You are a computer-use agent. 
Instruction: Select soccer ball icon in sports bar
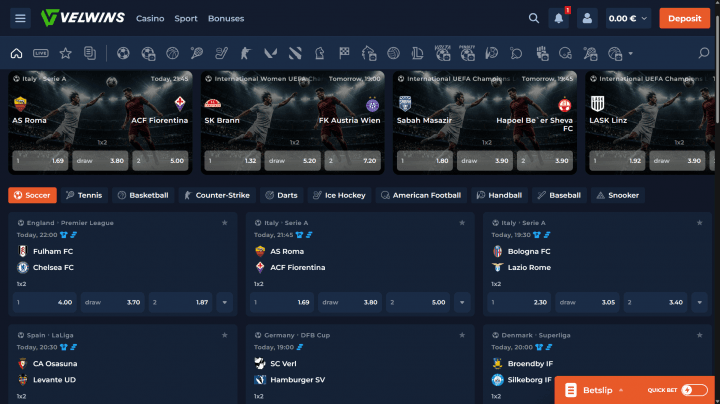(x=123, y=53)
